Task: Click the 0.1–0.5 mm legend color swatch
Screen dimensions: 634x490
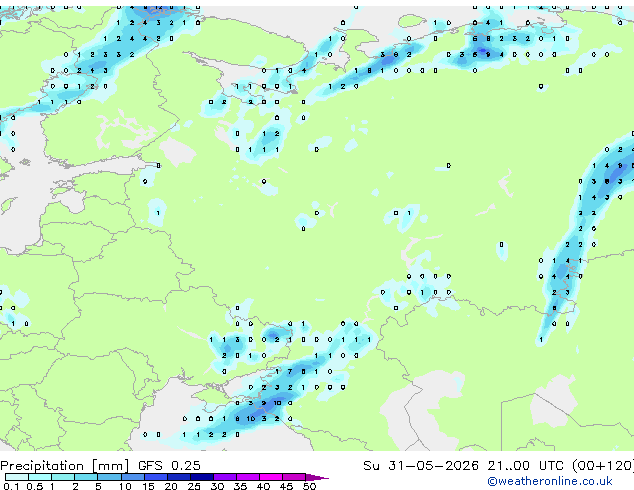Action: tap(17, 477)
